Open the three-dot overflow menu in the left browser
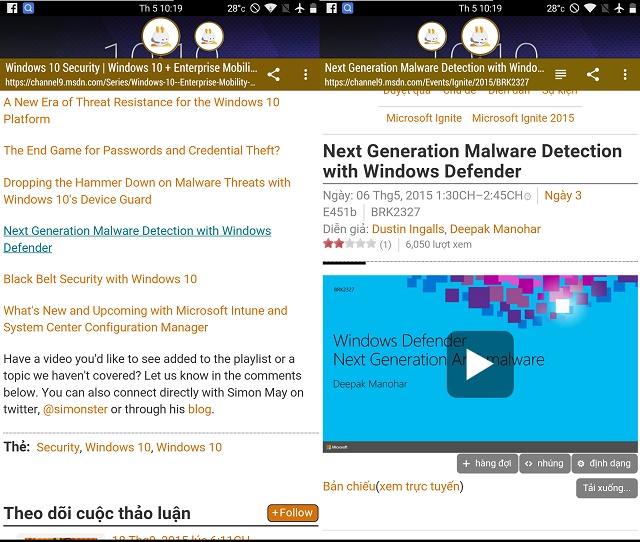The height and width of the screenshot is (542, 640). (306, 74)
